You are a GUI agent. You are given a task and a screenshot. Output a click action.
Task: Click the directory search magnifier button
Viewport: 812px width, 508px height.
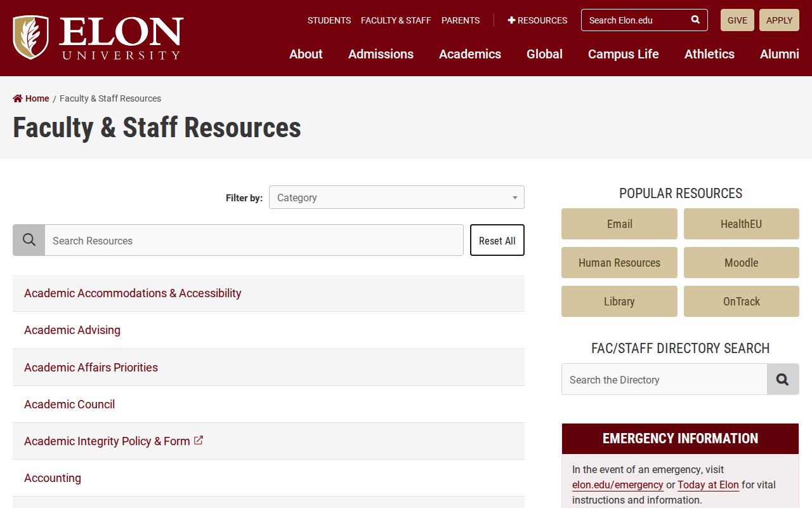tap(783, 379)
